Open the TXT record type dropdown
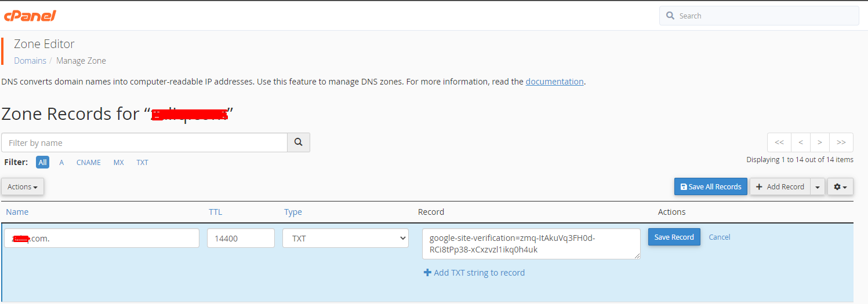Image resolution: width=868 pixels, height=304 pixels. pos(346,238)
